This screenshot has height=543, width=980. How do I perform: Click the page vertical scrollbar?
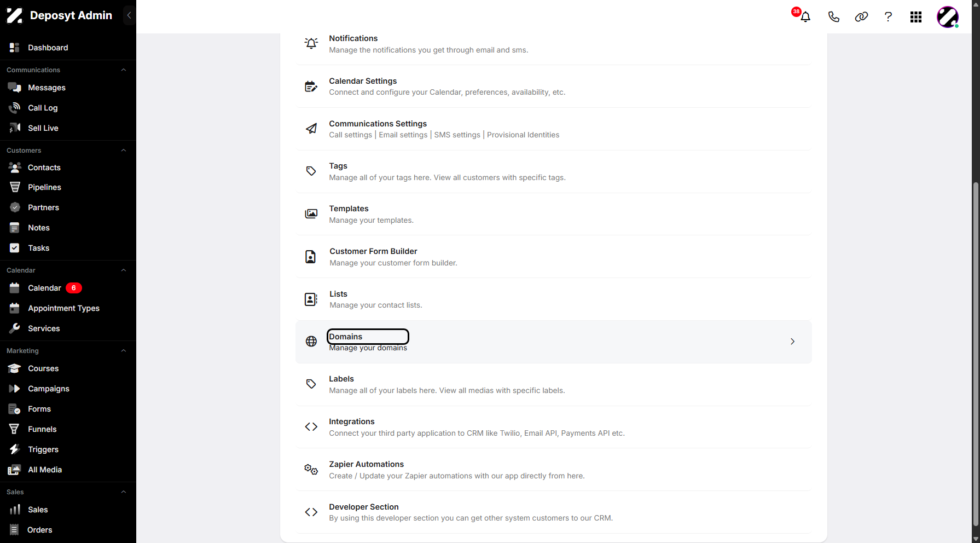976,353
